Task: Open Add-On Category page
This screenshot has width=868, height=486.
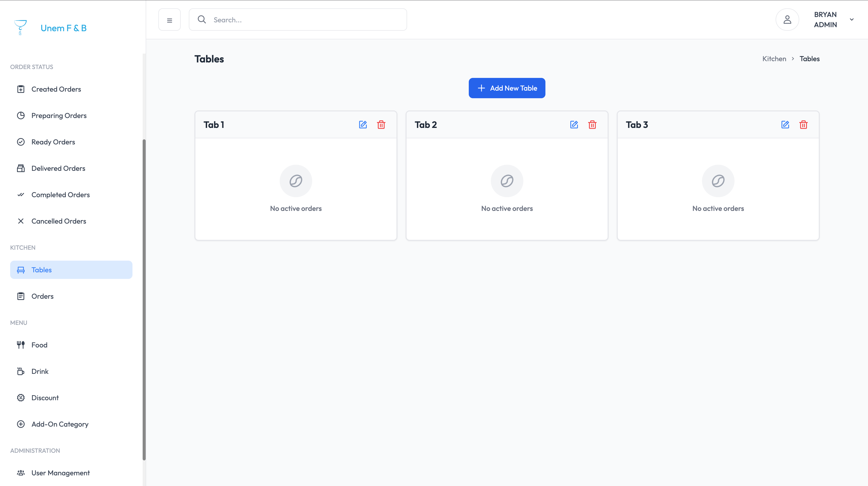Action: click(71, 424)
